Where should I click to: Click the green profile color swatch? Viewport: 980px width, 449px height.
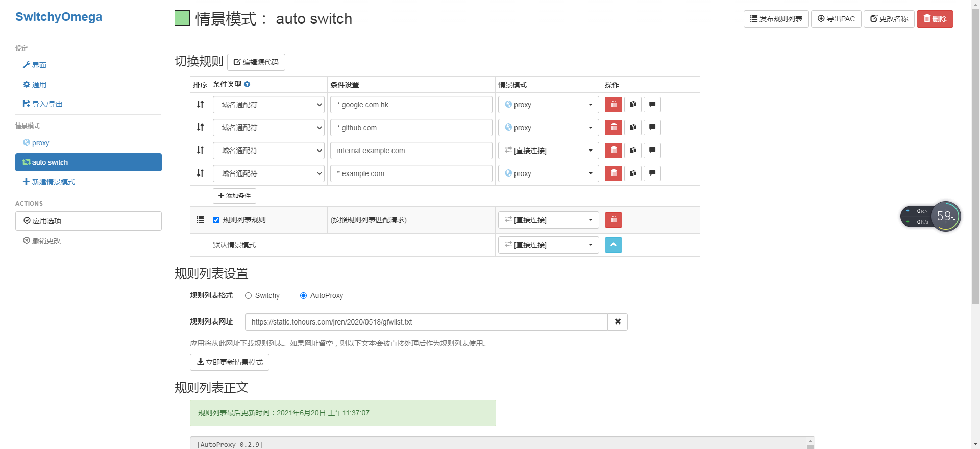(182, 18)
